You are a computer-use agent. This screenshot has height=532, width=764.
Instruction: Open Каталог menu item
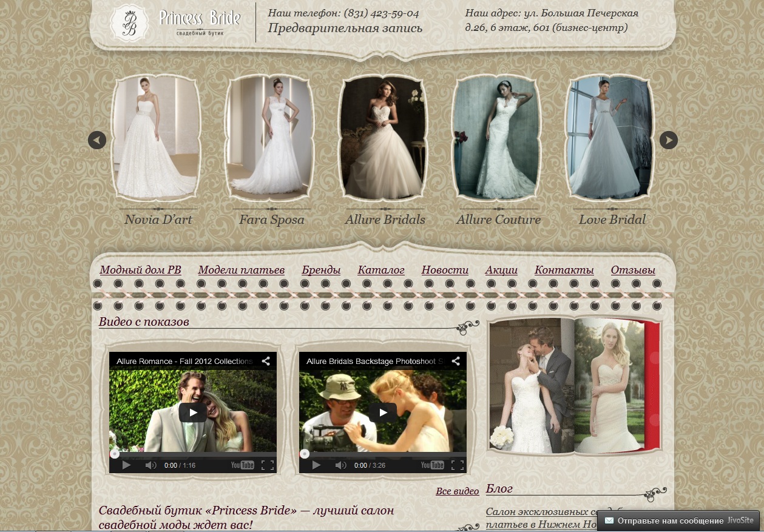pyautogui.click(x=381, y=270)
